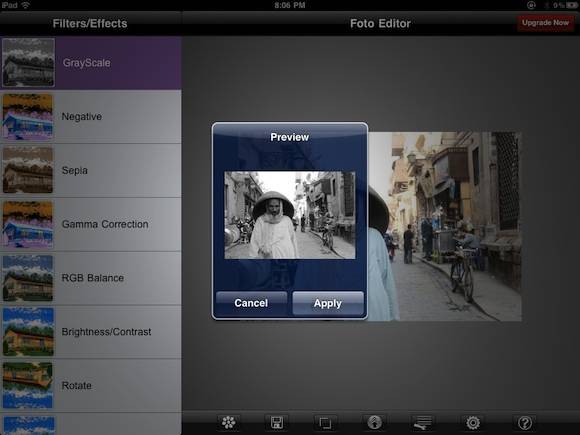Tap the Preview dialog title
Viewport: 580px width, 435px height.
pyautogui.click(x=290, y=137)
